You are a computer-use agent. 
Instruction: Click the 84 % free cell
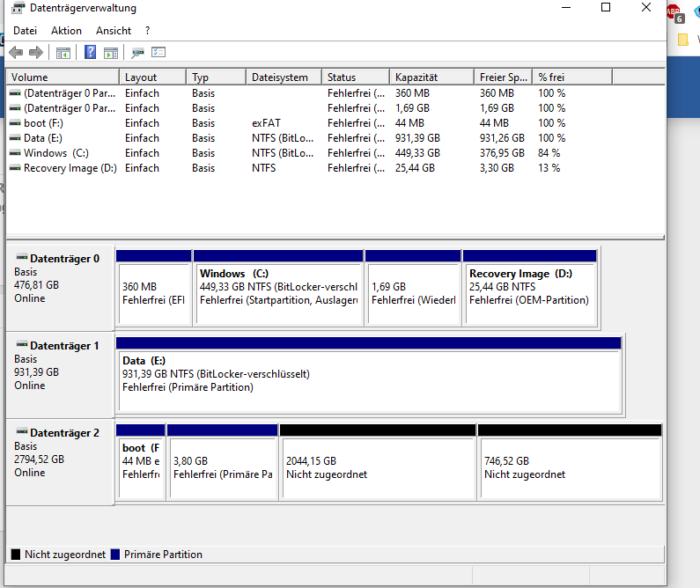pyautogui.click(x=549, y=153)
